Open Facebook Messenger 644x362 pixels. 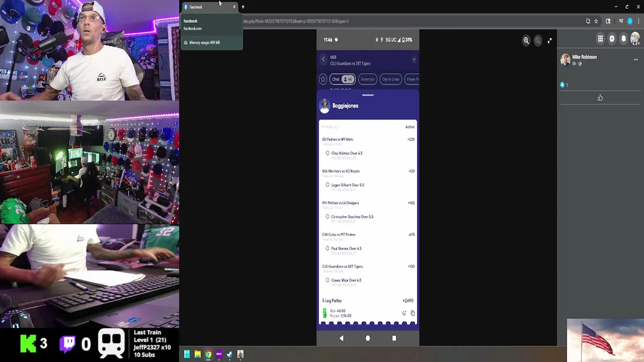pyautogui.click(x=612, y=39)
